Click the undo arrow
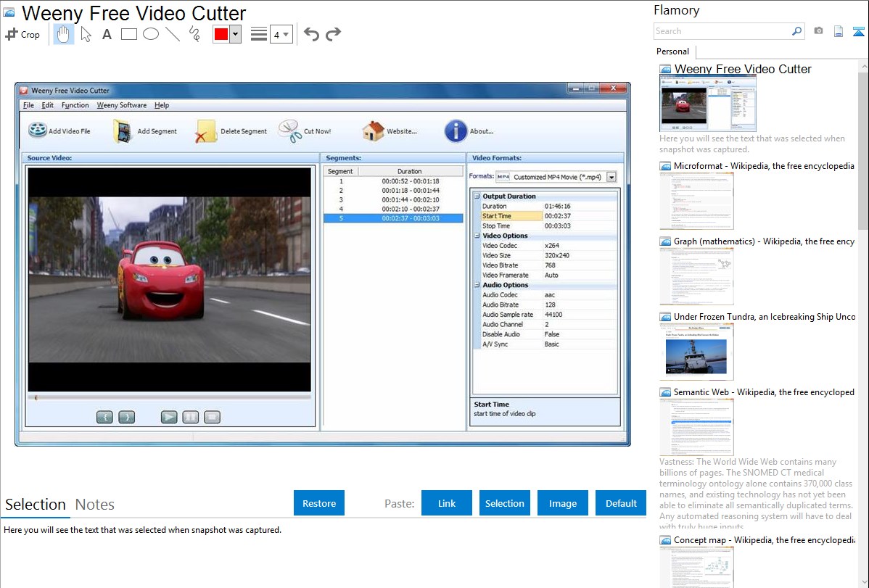869x588 pixels. (311, 34)
